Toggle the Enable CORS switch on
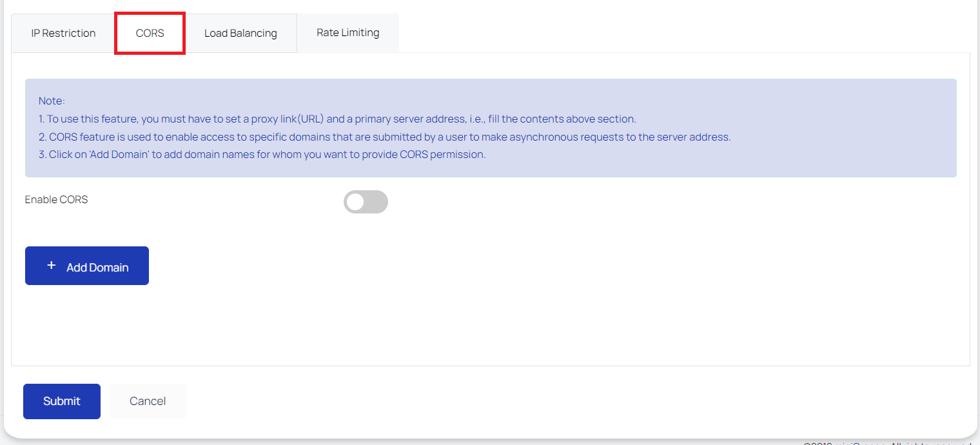 [x=366, y=202]
